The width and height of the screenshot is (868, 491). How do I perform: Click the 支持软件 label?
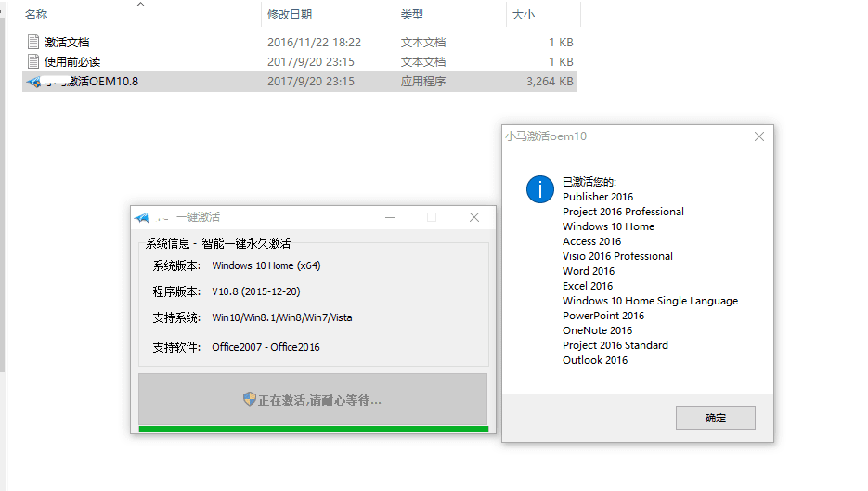[x=176, y=347]
